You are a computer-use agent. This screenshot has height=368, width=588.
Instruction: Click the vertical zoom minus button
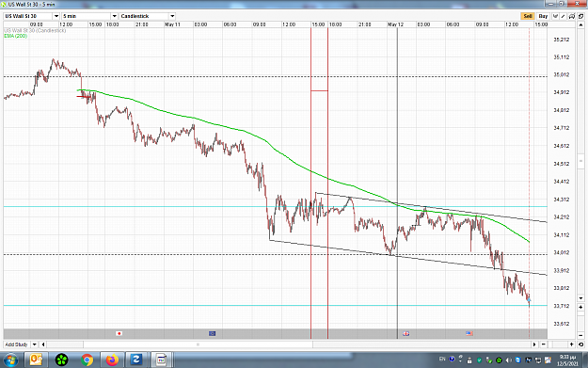(x=580, y=335)
